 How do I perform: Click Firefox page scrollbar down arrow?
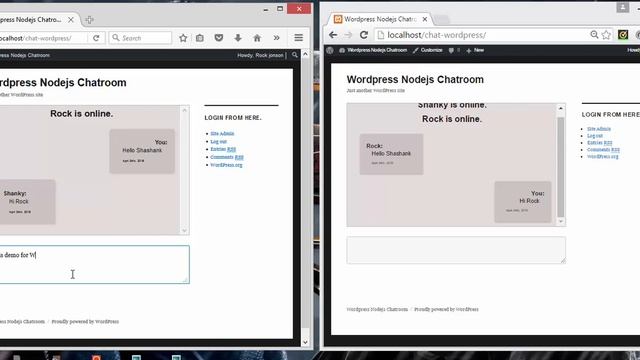[x=305, y=342]
